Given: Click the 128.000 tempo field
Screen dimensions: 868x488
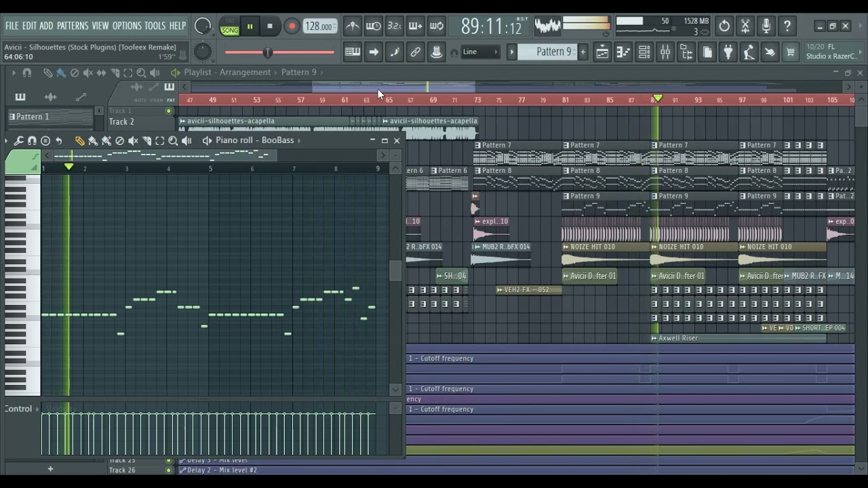Looking at the screenshot, I should pos(319,26).
